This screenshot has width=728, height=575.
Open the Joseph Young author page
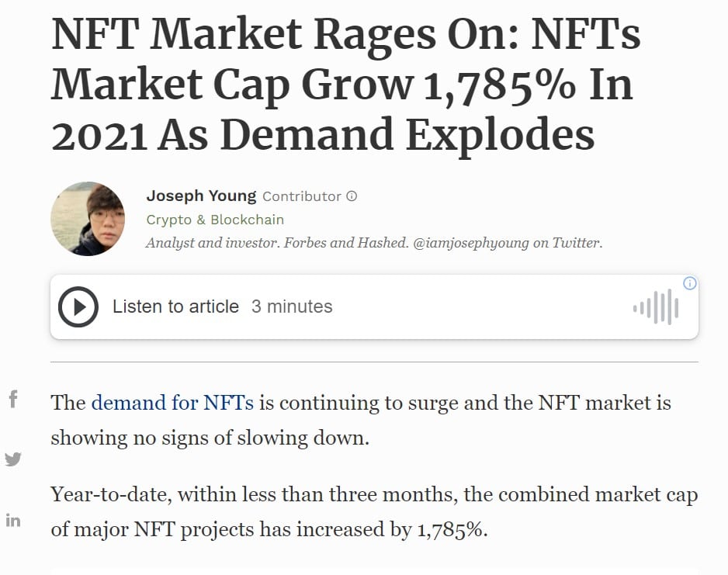click(202, 196)
